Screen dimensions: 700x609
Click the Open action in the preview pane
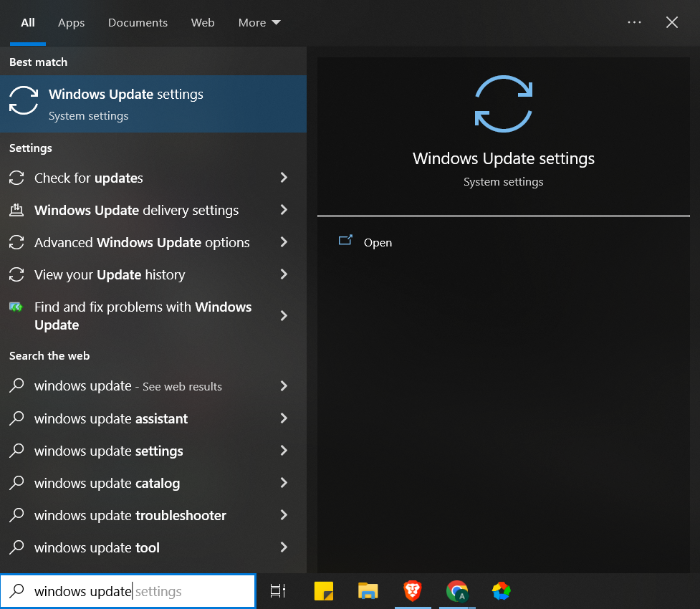(x=378, y=242)
